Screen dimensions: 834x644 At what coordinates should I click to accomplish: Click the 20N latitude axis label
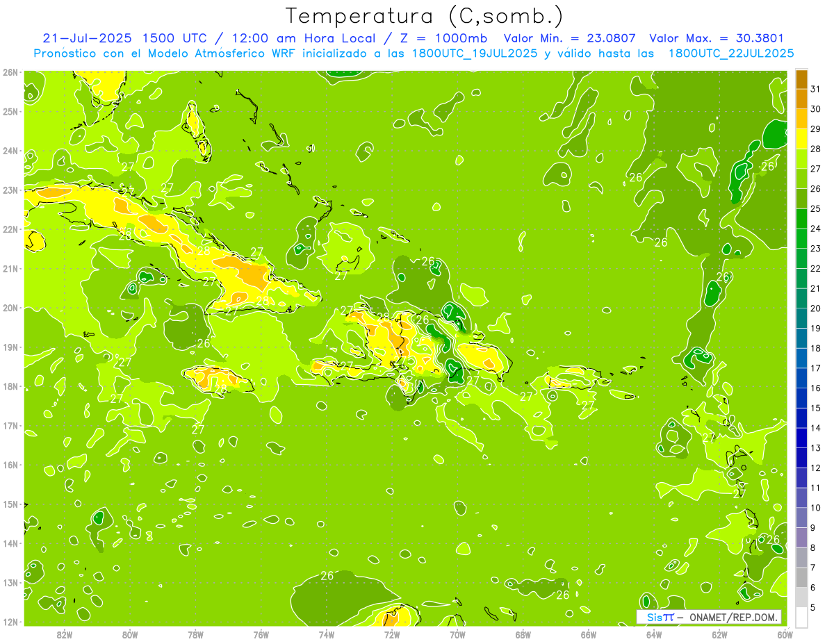10,308
